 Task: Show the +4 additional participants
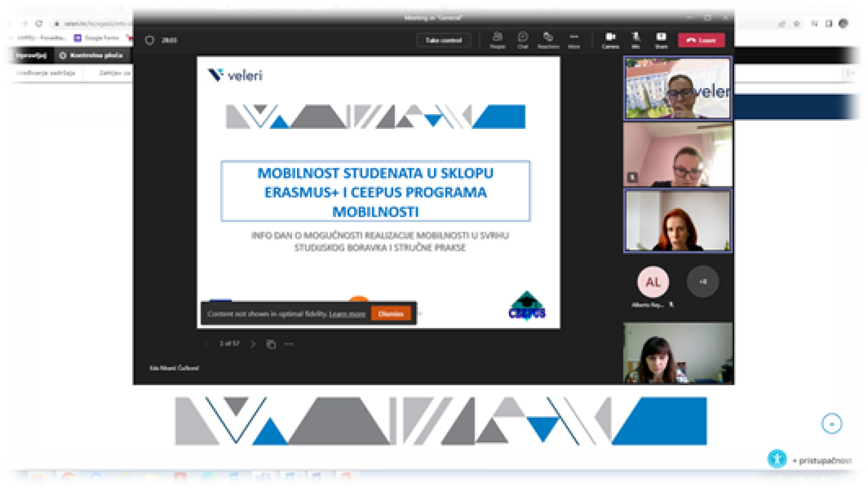[x=703, y=282]
